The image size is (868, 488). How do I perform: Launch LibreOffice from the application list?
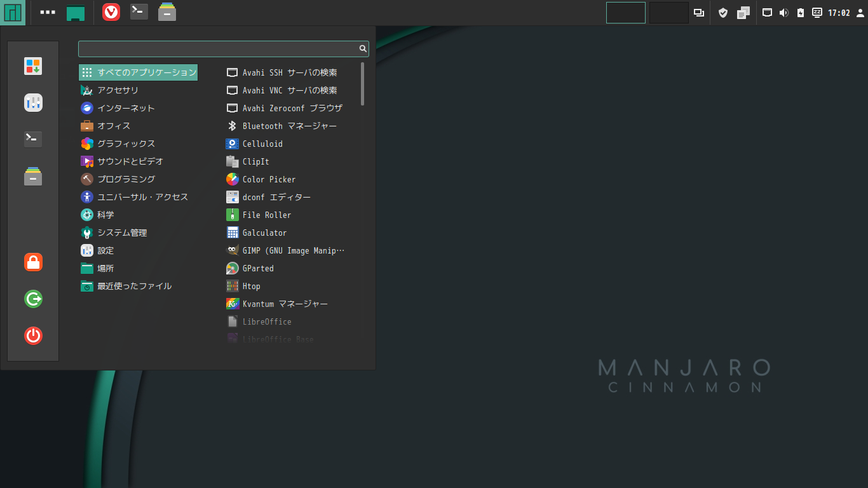[290, 322]
